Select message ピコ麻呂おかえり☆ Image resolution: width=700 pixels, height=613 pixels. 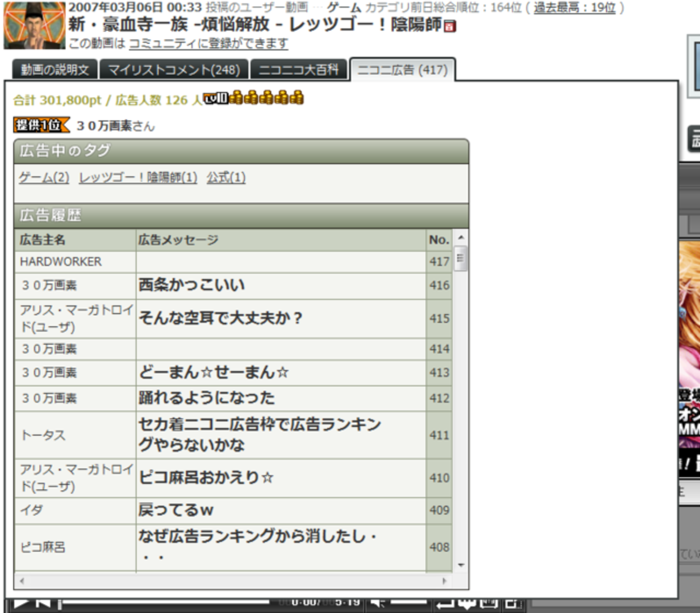207,478
